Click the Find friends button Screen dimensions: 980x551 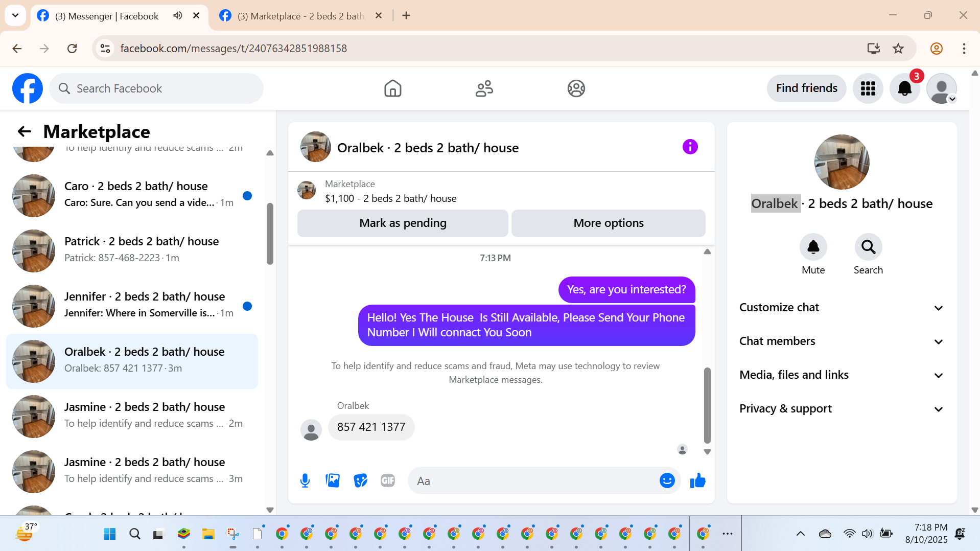pos(806,88)
